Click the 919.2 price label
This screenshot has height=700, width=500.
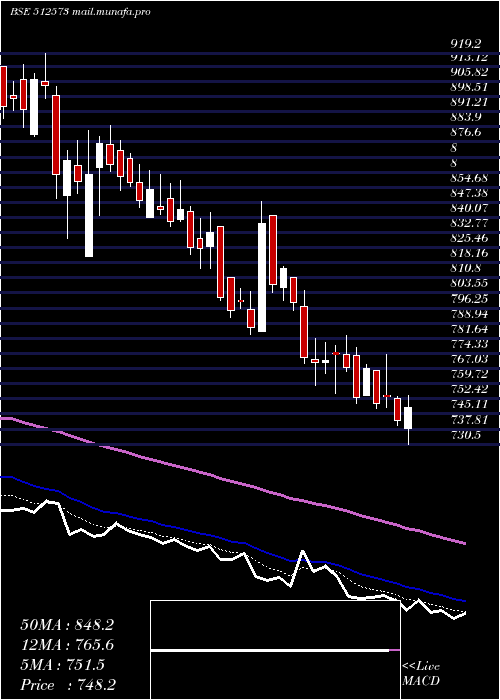[466, 44]
